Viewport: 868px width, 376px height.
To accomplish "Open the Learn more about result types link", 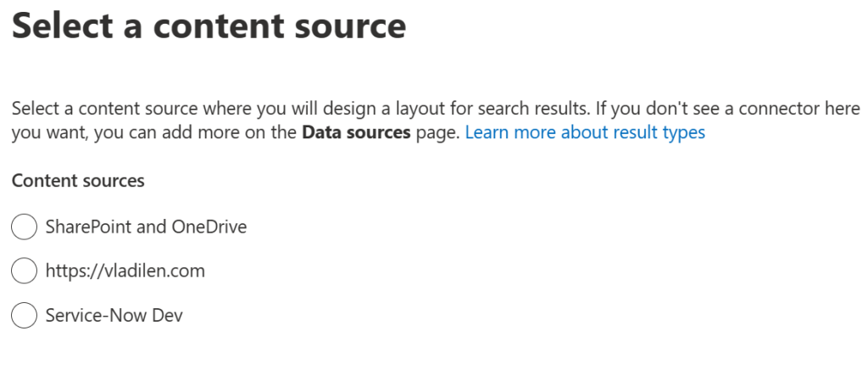I will pos(585,132).
